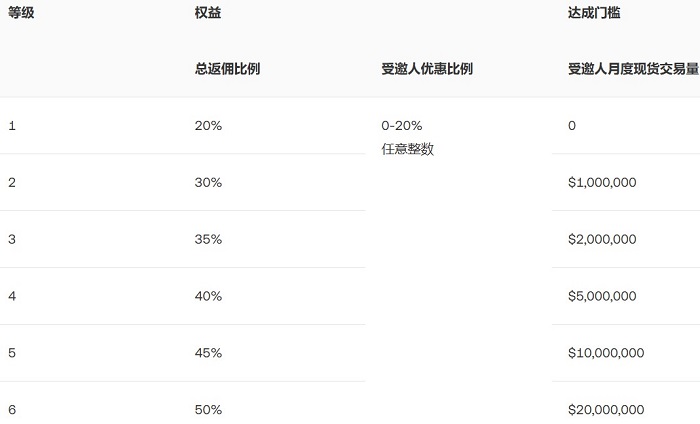
Task: Select the 受邀人优惠比例 sub-header
Action: 427,69
